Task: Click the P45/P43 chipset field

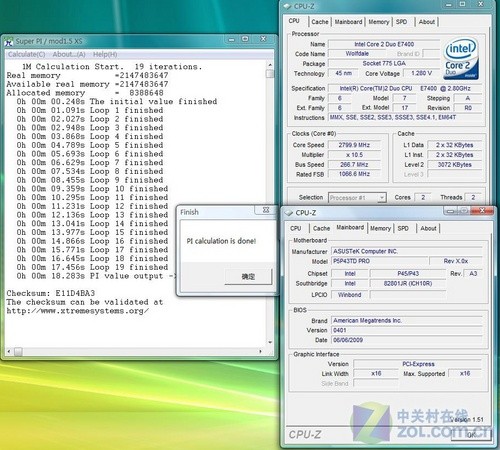Action: tap(408, 274)
